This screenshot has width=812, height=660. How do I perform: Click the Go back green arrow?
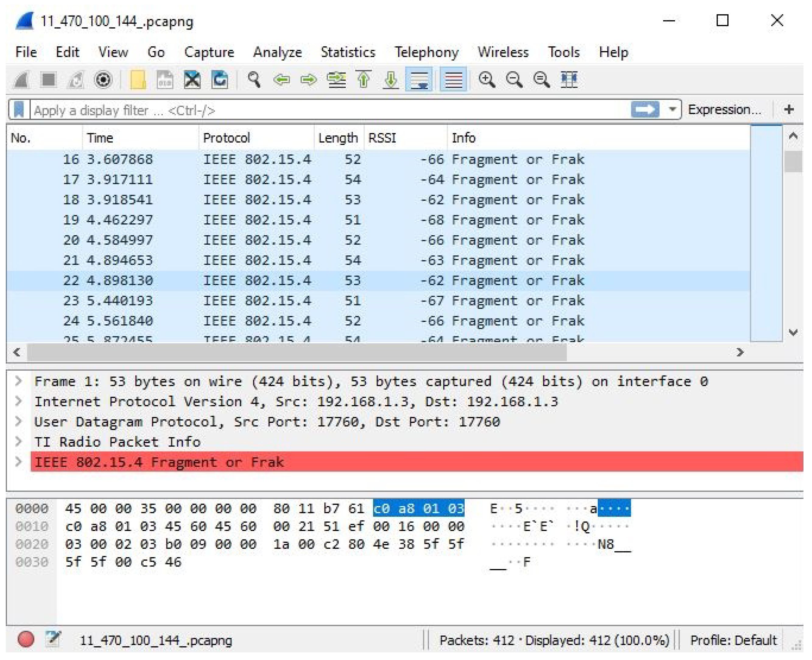tap(281, 80)
